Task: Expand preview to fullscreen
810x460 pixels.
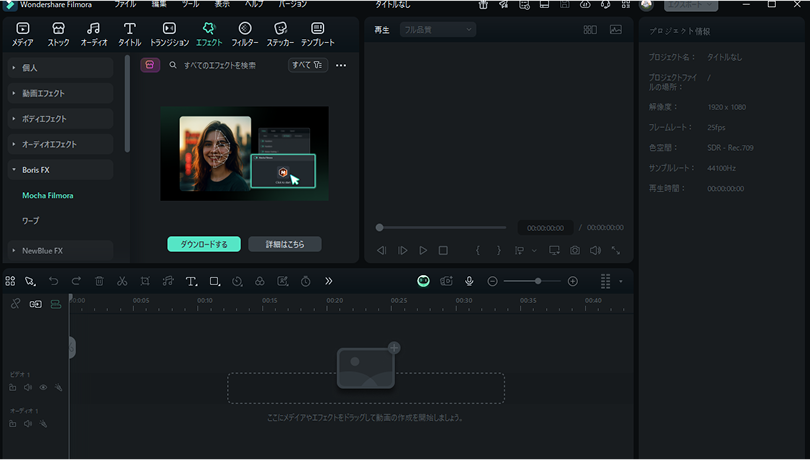Action: click(616, 251)
